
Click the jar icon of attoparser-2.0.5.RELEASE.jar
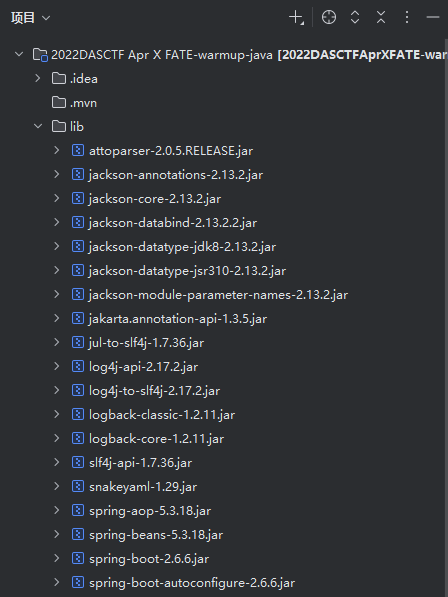(x=78, y=150)
